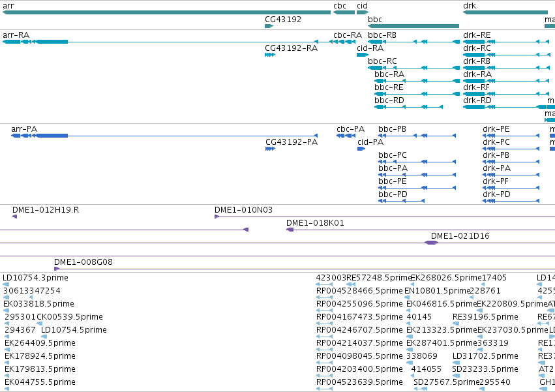This screenshot has width=555, height=392.
Task: Select BAC clone DME1-010N03 label
Action: [x=243, y=210]
